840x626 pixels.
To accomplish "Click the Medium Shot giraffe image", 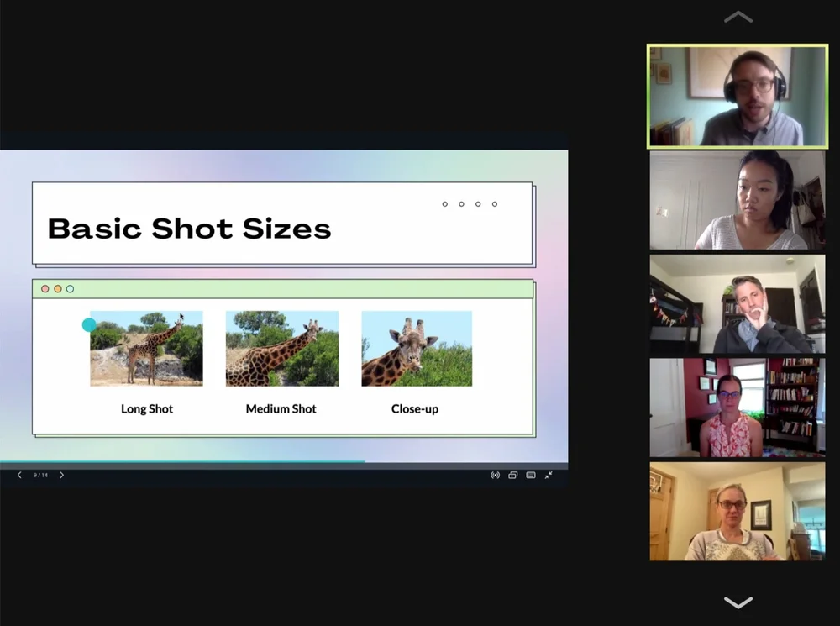I will 282,349.
